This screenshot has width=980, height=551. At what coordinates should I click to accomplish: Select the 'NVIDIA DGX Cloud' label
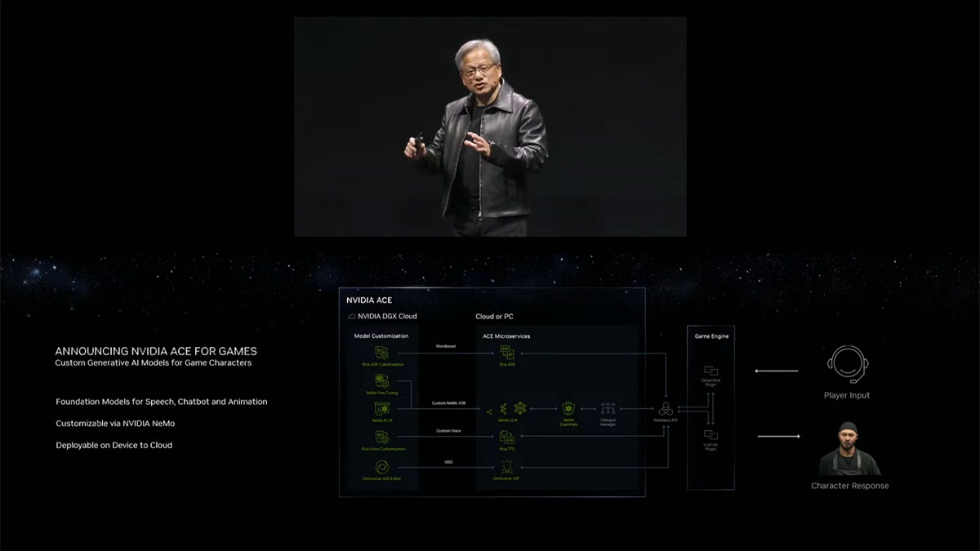coord(389,316)
